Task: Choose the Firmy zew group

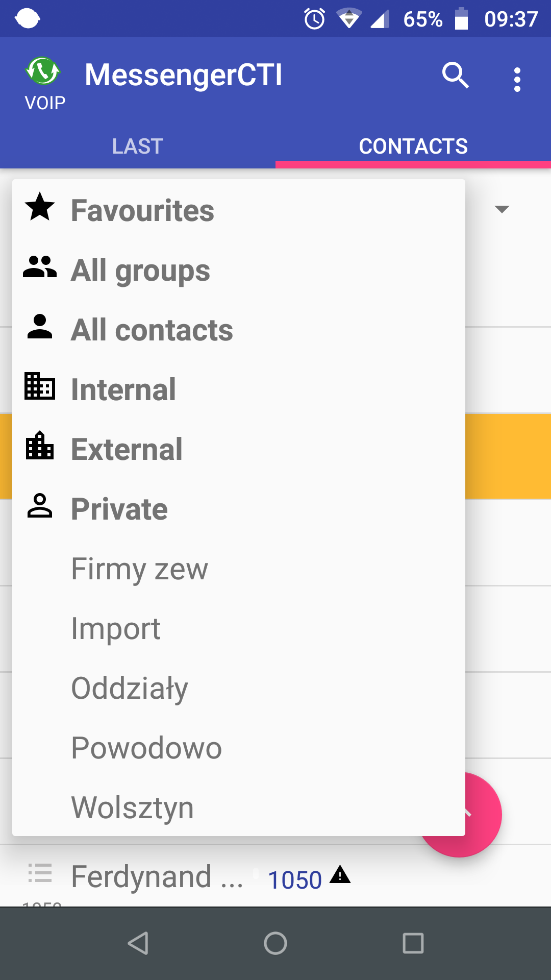Action: pos(140,569)
